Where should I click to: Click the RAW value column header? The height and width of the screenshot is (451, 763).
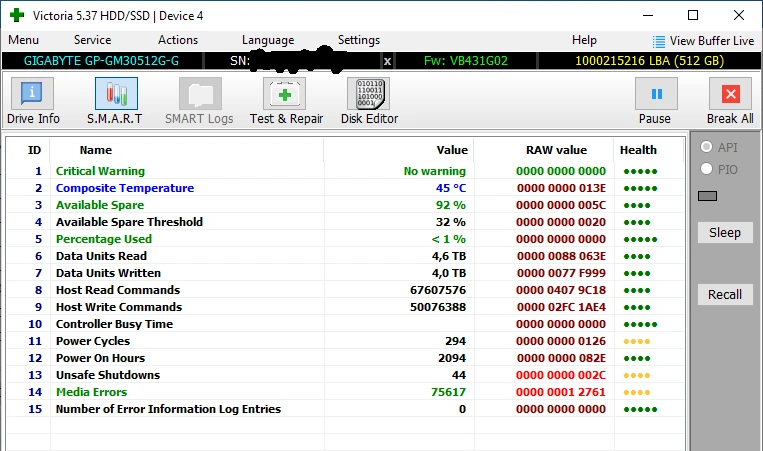[x=556, y=150]
